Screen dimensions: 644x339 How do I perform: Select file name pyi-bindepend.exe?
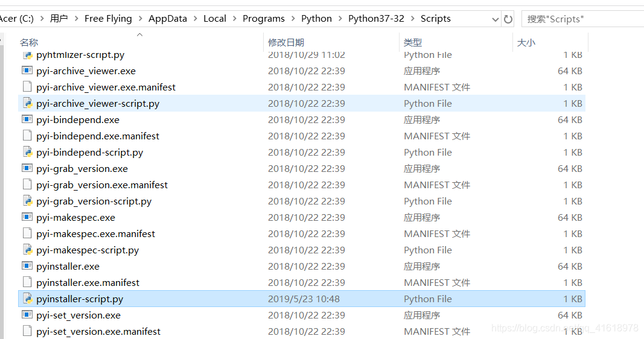(x=78, y=120)
